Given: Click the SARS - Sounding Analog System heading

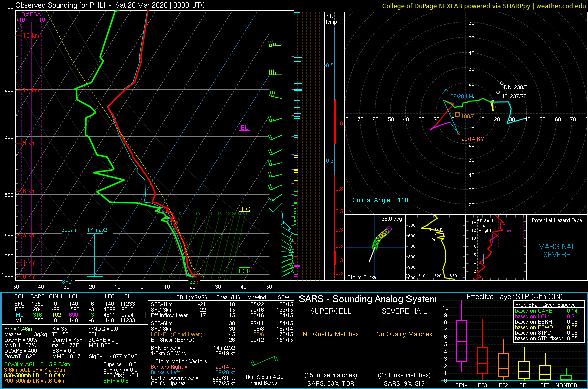Looking at the screenshot, I should pos(368,299).
